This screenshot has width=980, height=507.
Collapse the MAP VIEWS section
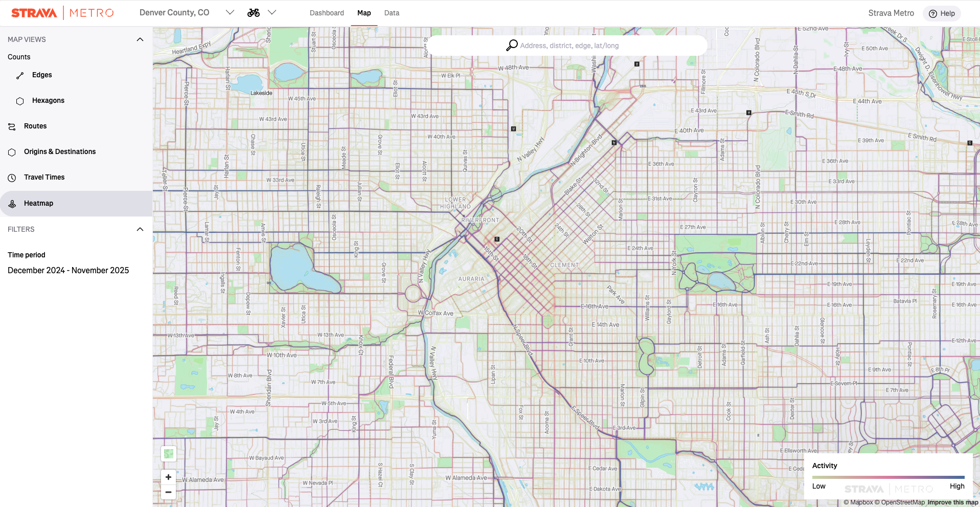pyautogui.click(x=140, y=39)
